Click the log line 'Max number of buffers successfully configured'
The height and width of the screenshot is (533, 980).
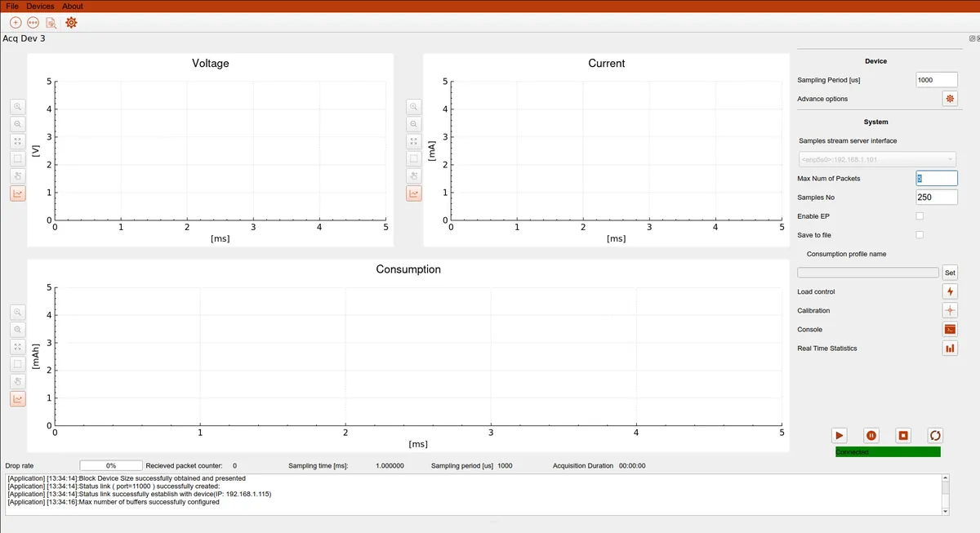113,502
